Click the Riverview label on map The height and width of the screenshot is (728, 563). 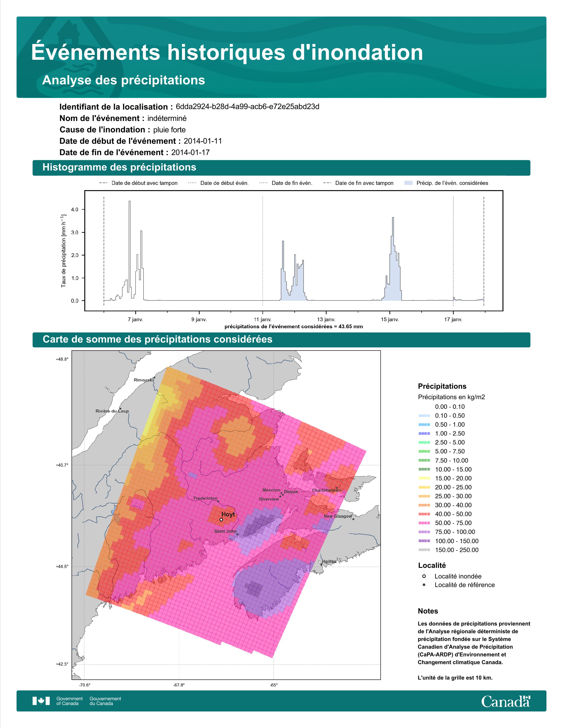click(x=269, y=499)
